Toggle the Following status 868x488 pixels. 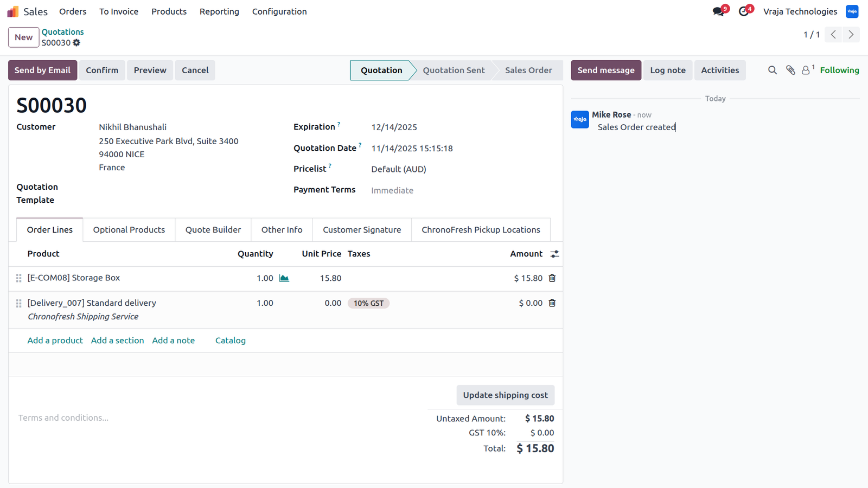coord(839,70)
